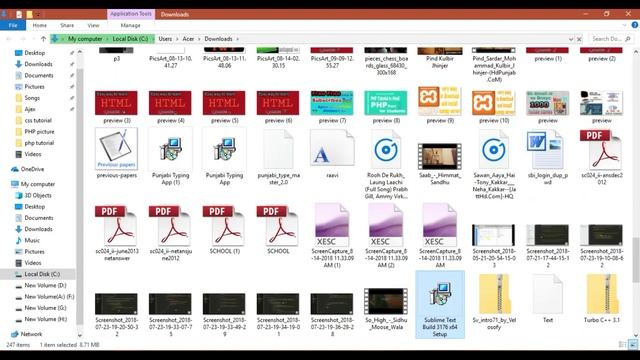
Task: Select preview (7) image thumbnail
Action: (332, 103)
